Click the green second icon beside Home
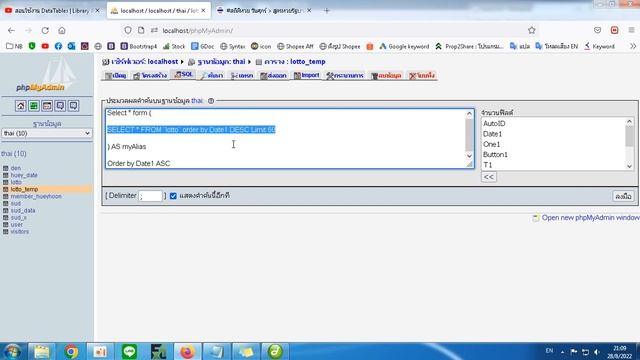This screenshot has width=640, height=360. coord(34,106)
